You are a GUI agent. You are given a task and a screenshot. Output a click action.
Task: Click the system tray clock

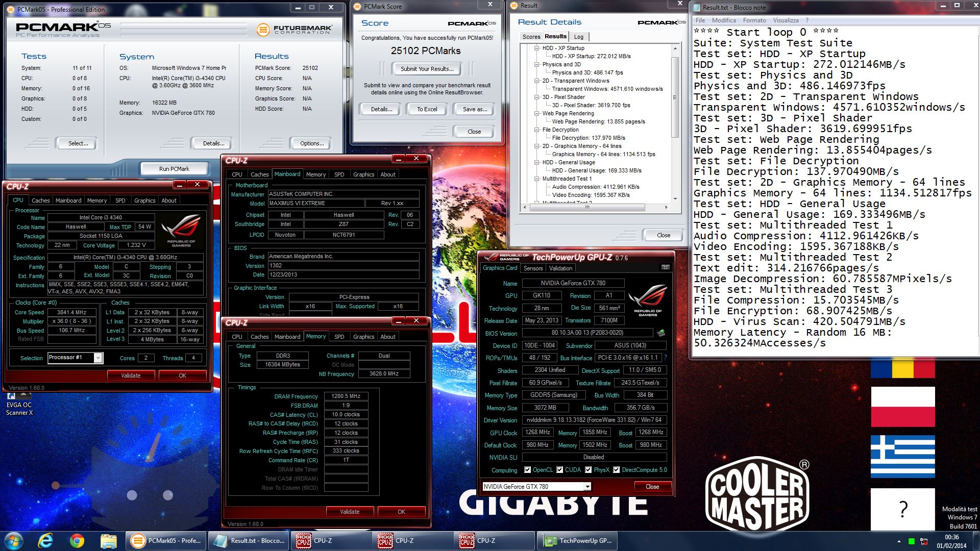click(x=951, y=541)
